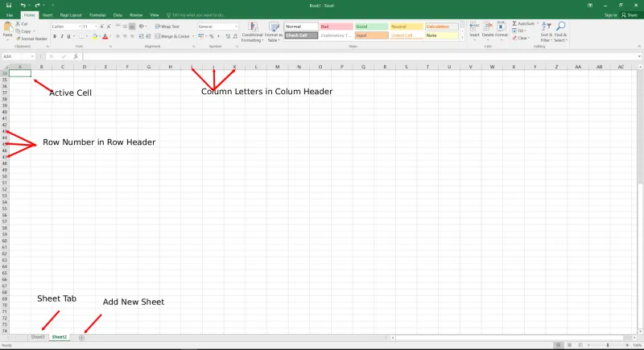This screenshot has width=644, height=350.
Task: Click Decrease Decimal icon
Action: pos(235,36)
